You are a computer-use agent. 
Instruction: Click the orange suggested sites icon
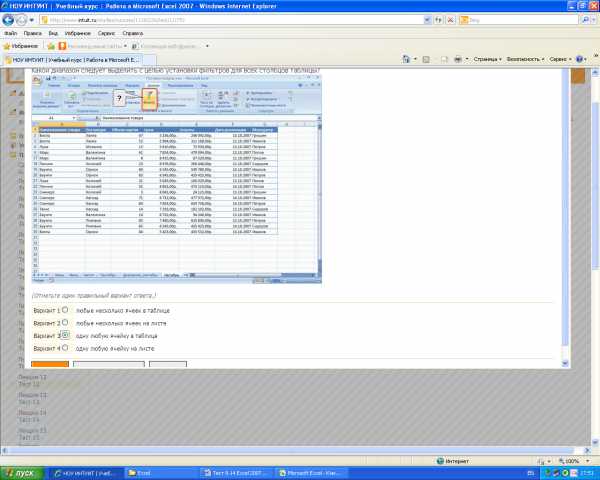pyautogui.click(x=62, y=46)
